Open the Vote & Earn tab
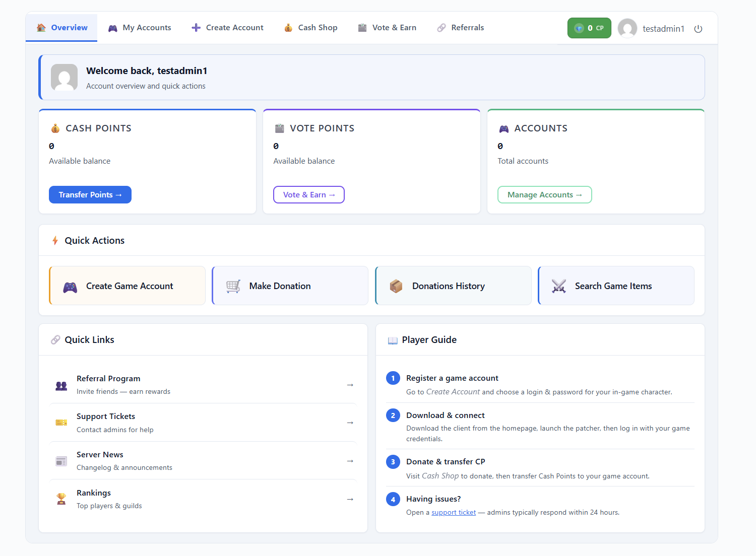 point(387,28)
